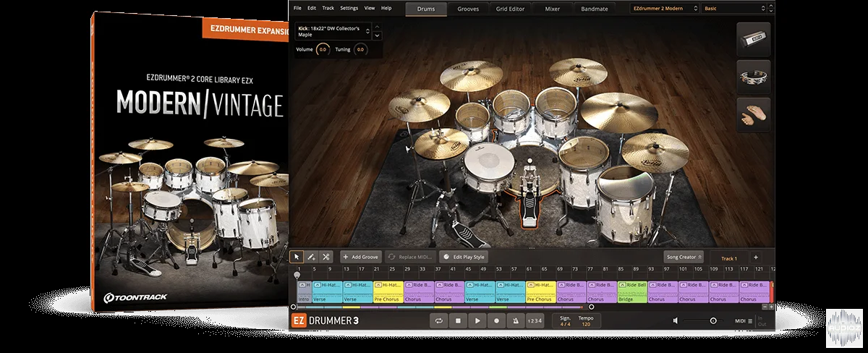Start playback with the play button
868x353 pixels.
(477, 320)
